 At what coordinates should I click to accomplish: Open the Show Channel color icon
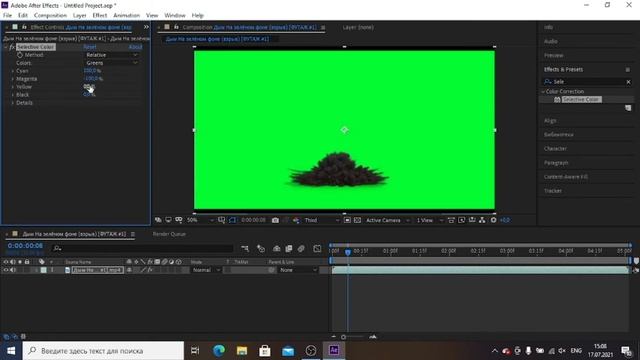[x=296, y=220]
